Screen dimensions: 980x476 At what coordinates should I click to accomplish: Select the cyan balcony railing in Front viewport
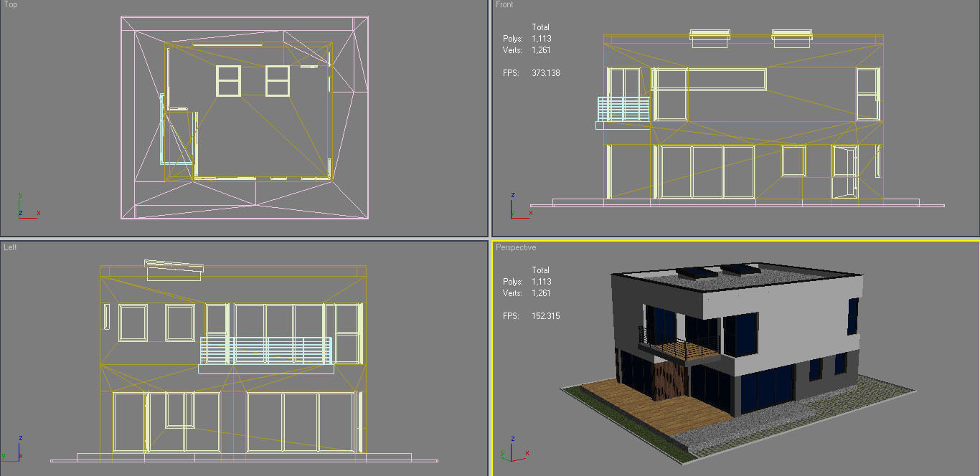point(623,109)
